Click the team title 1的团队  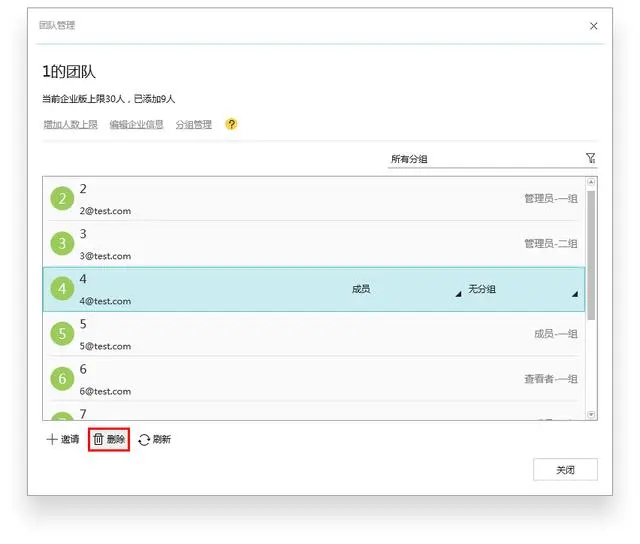coord(69,72)
